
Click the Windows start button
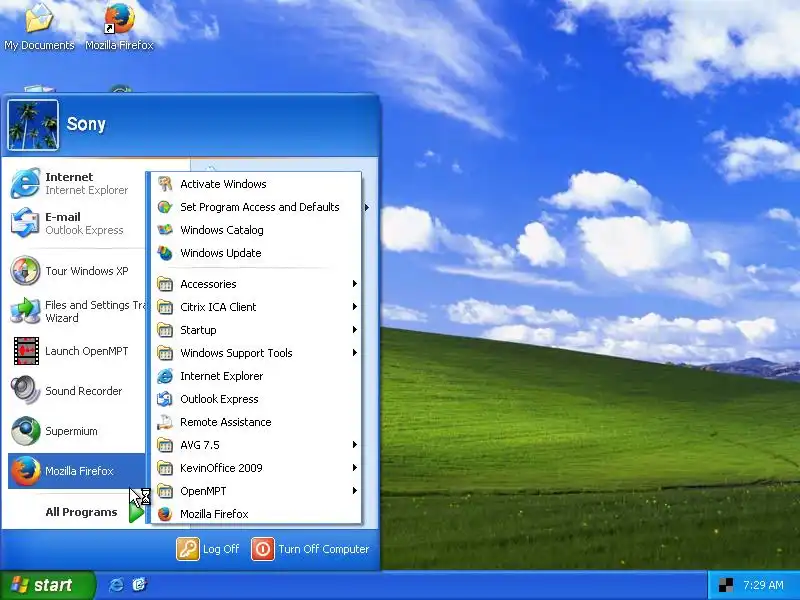[x=47, y=585]
